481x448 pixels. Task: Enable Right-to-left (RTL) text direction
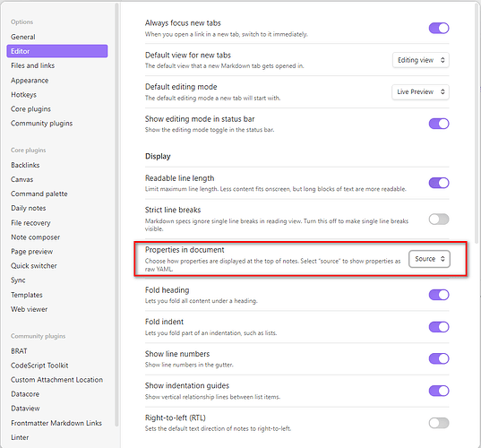coord(439,423)
